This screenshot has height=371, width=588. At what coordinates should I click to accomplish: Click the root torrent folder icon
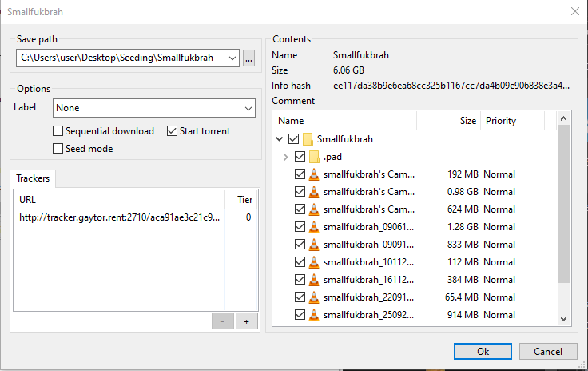pos(307,139)
